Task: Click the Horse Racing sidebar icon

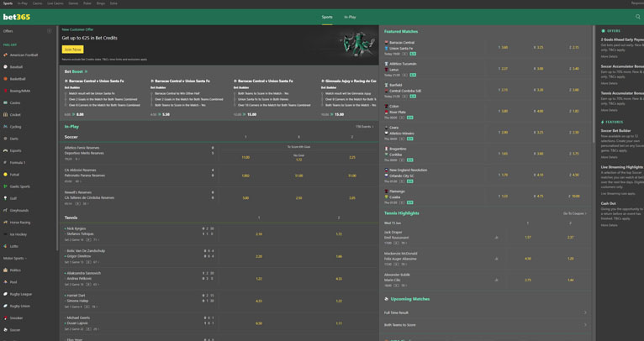Action: [6, 223]
